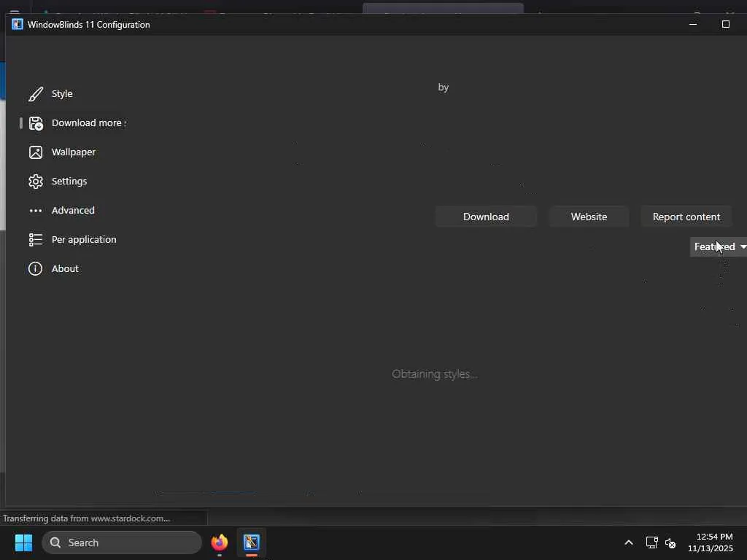
Task: Maximize the WindowBlinds Configuration window
Action: (726, 24)
